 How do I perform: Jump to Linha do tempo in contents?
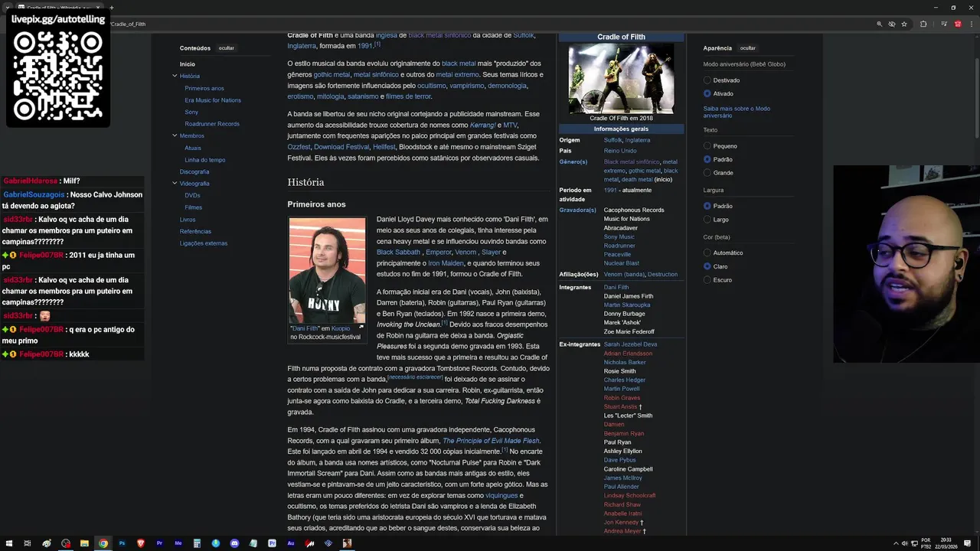[x=205, y=160]
